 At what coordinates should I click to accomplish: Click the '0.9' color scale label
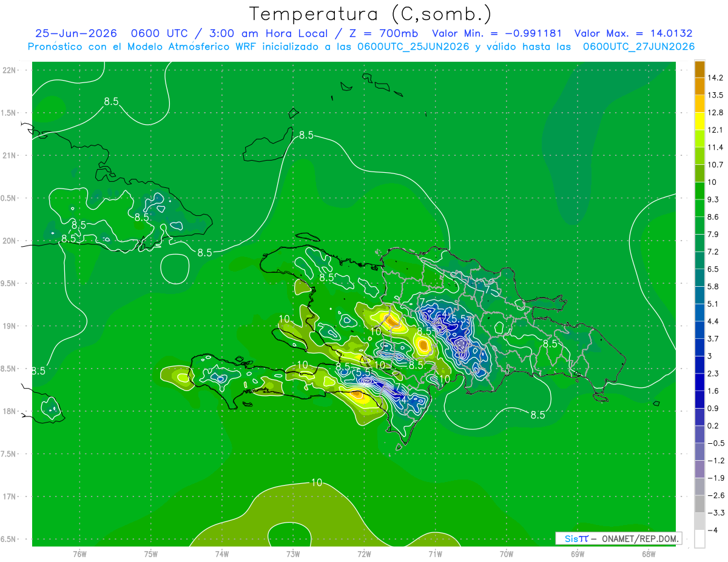pos(712,409)
